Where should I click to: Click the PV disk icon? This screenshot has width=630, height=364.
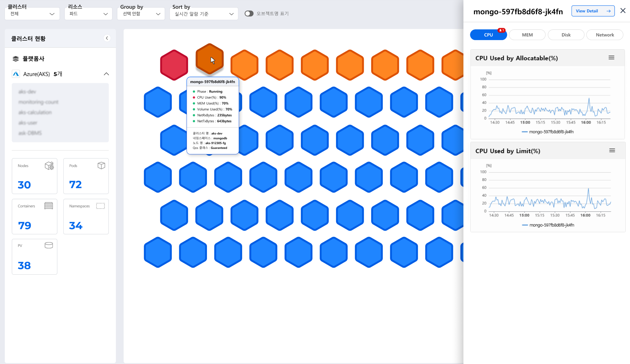pos(49,245)
